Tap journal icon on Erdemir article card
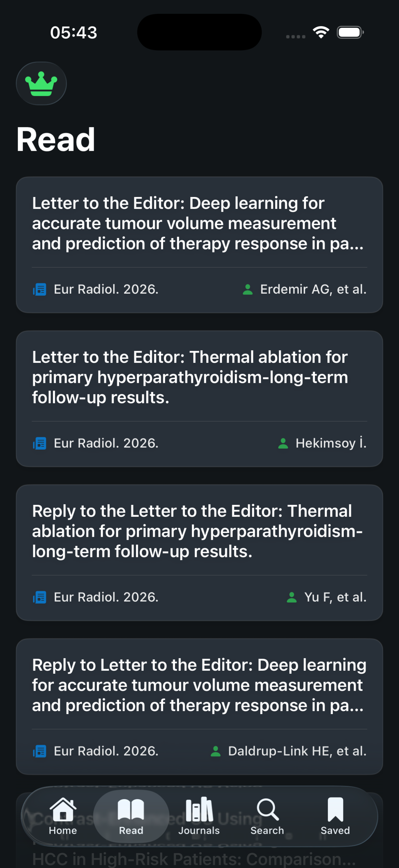The image size is (399, 868). tap(40, 290)
